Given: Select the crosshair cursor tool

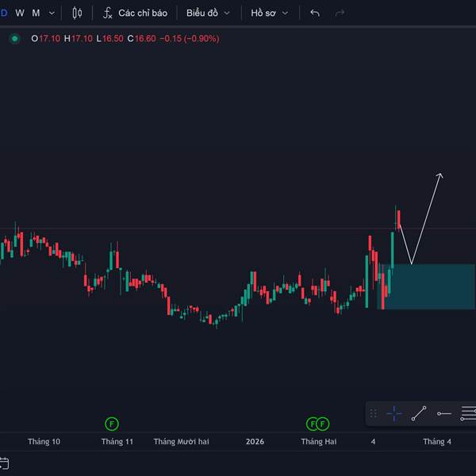Looking at the screenshot, I should coord(394,413).
